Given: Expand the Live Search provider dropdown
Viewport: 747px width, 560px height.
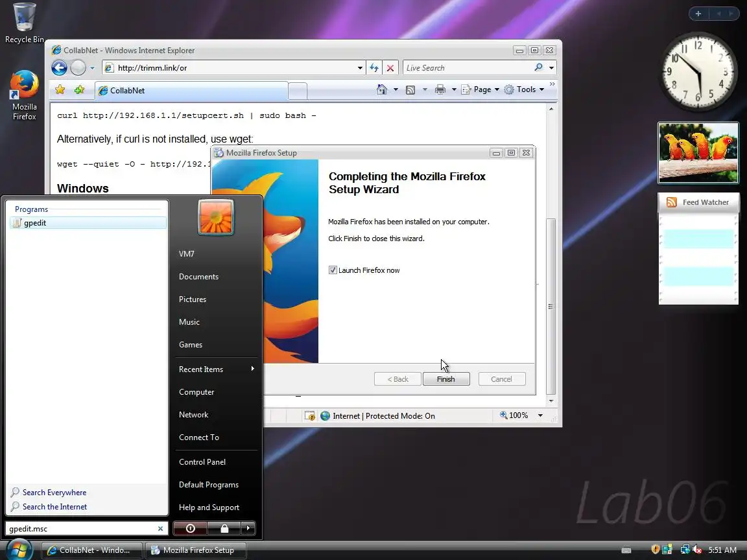Looking at the screenshot, I should click(x=551, y=68).
